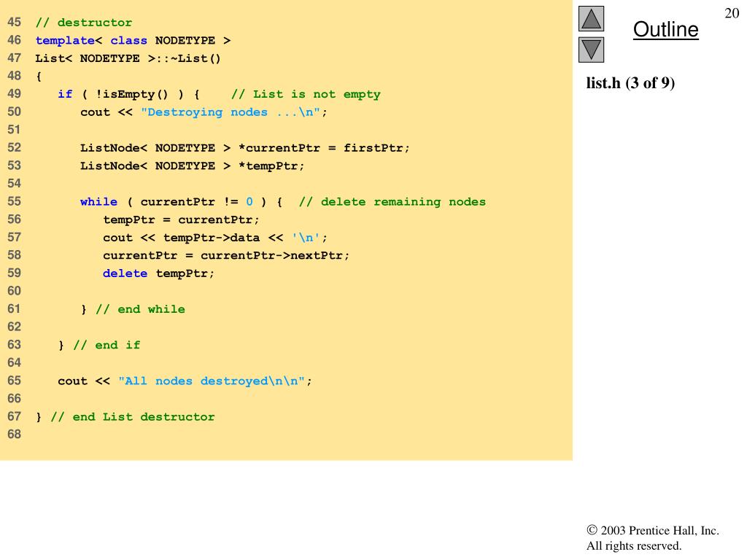Click 'template< class NODETYPE >' on line 46
Screen dimensions: 747x560
coord(133,41)
